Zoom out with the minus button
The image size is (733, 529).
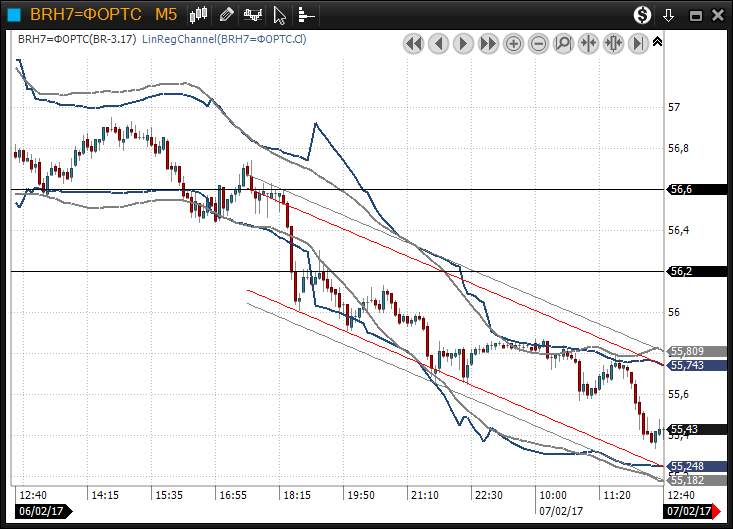tap(539, 43)
